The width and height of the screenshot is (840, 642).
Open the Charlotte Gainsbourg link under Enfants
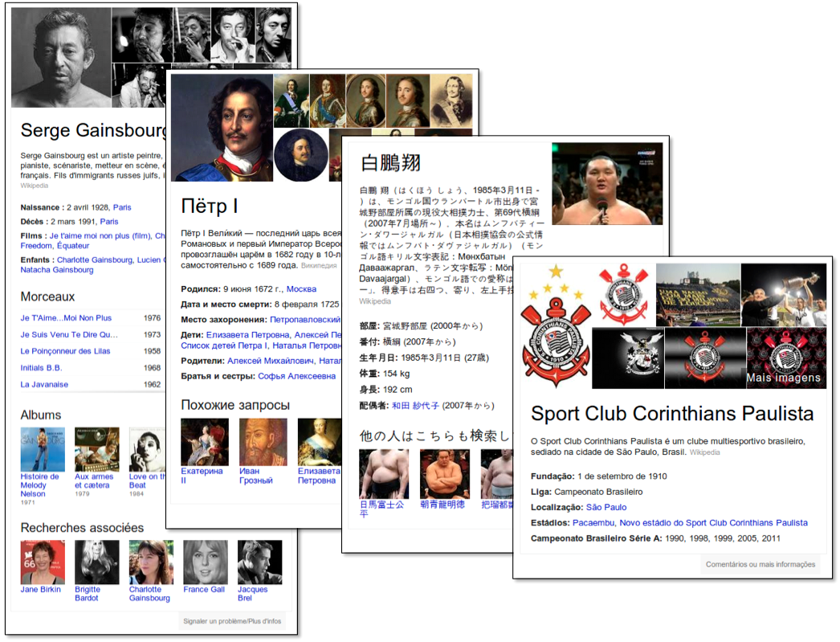[95, 260]
